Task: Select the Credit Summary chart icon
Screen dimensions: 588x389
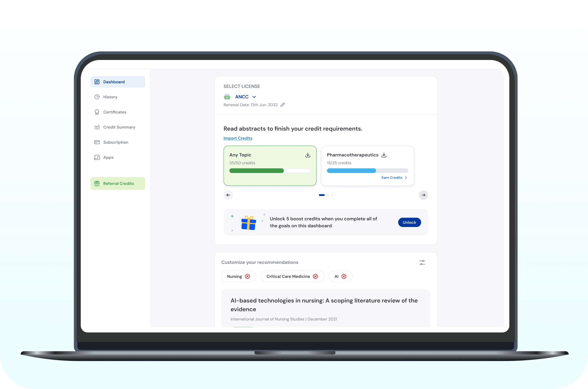Action: [97, 127]
